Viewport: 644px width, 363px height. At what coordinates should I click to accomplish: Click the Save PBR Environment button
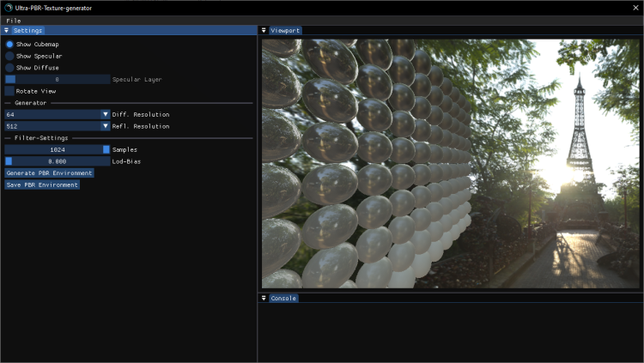click(x=42, y=185)
